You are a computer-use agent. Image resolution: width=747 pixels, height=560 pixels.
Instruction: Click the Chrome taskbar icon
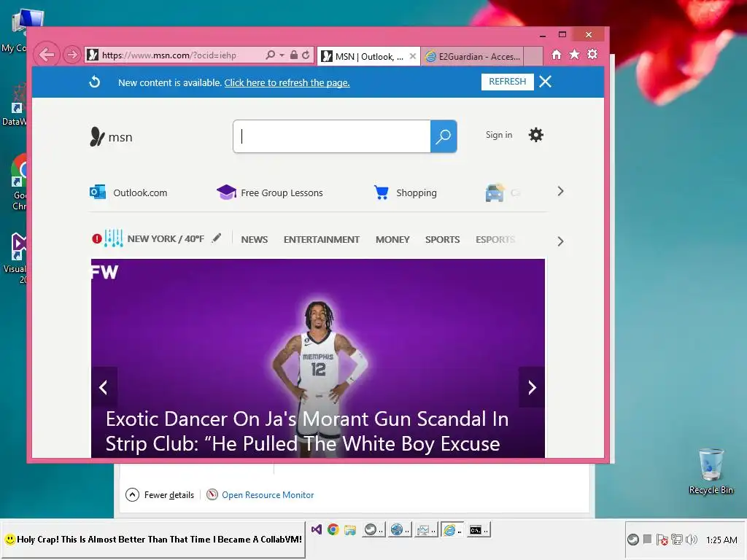tap(333, 529)
